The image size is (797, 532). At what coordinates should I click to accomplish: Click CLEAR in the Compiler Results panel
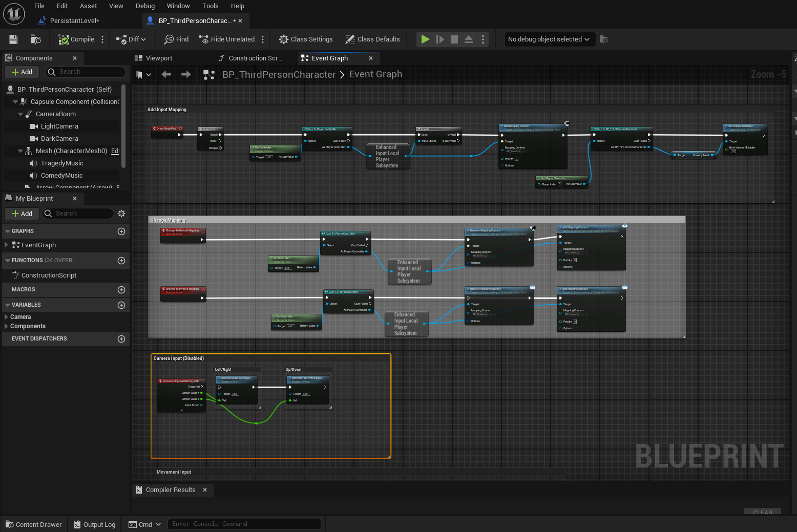(x=762, y=512)
